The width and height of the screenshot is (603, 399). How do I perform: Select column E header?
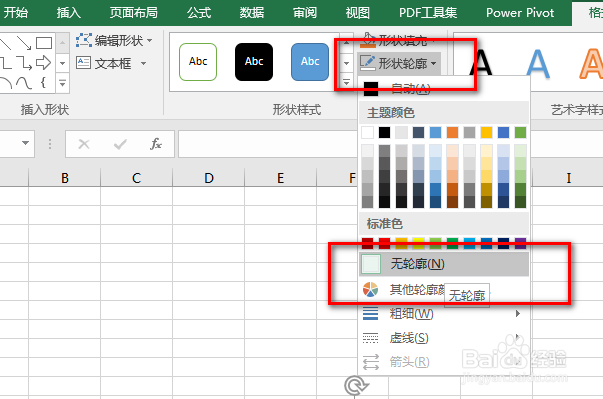pos(280,178)
